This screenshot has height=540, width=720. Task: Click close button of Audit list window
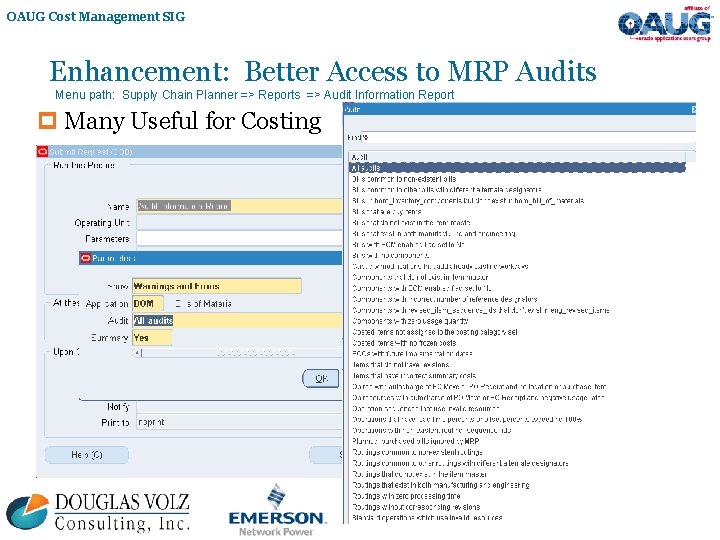click(x=693, y=109)
